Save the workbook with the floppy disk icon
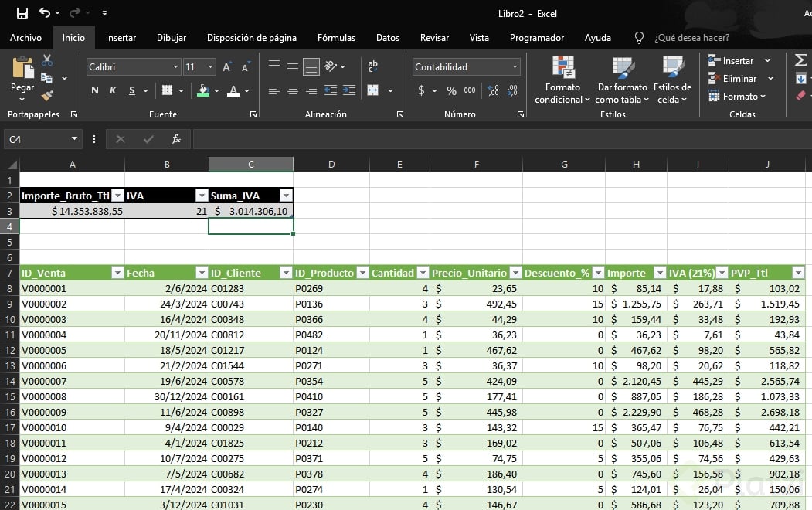The image size is (812, 510). [22, 13]
